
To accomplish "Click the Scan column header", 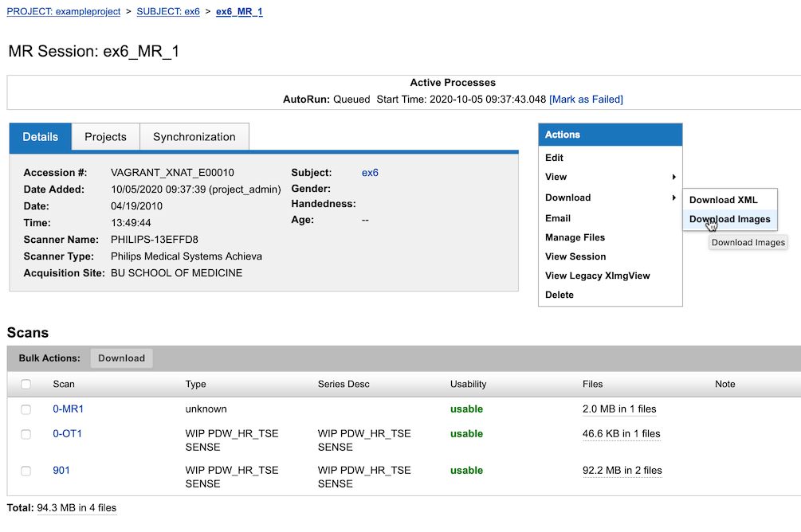I will [64, 384].
